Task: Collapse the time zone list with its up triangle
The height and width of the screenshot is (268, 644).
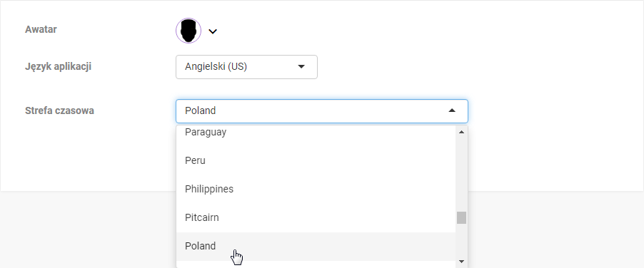Action: (452, 110)
